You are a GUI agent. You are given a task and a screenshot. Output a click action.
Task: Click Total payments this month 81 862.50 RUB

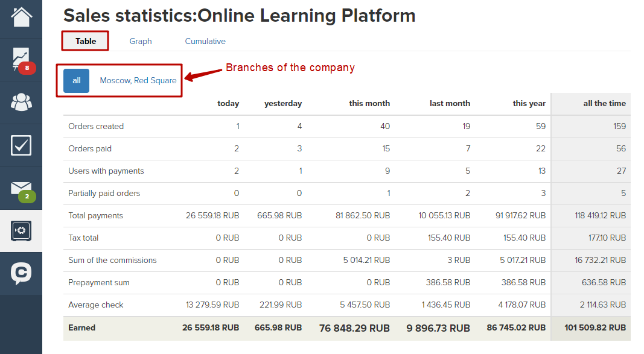coord(363,215)
